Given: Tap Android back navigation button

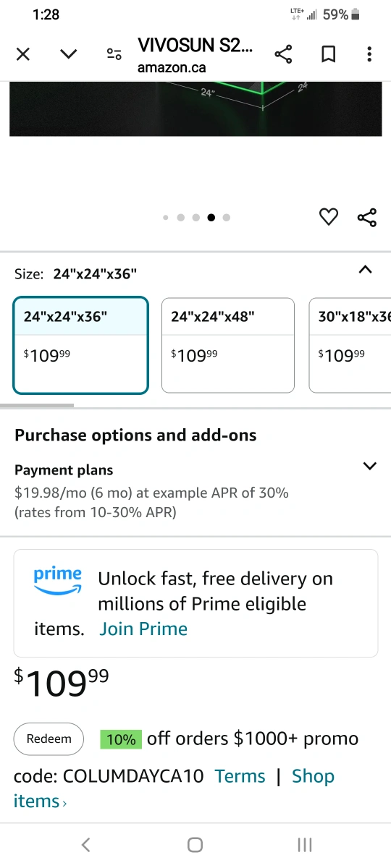Looking at the screenshot, I should click(x=85, y=844).
